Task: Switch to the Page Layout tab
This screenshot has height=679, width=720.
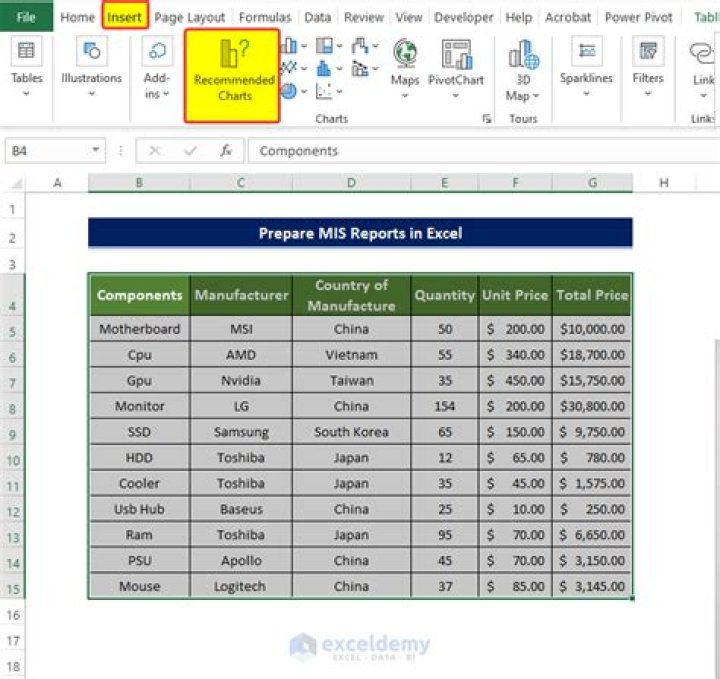Action: (190, 17)
